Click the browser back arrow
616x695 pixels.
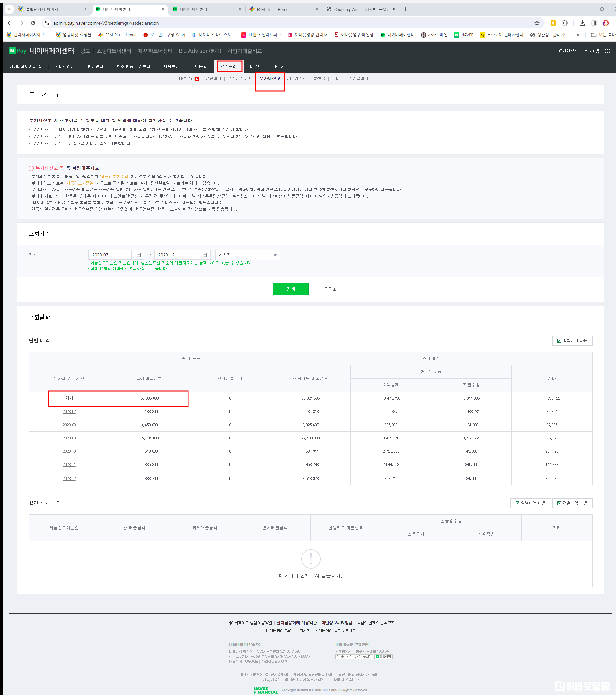[x=10, y=23]
